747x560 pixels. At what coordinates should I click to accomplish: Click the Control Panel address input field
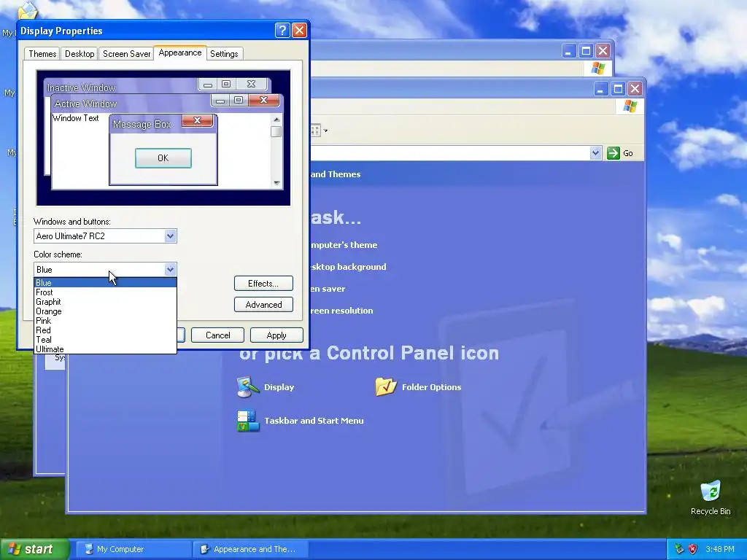point(450,153)
